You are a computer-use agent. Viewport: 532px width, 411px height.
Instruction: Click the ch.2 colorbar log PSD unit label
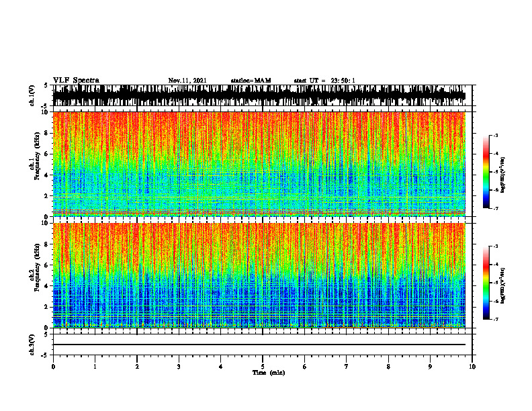[x=503, y=286]
